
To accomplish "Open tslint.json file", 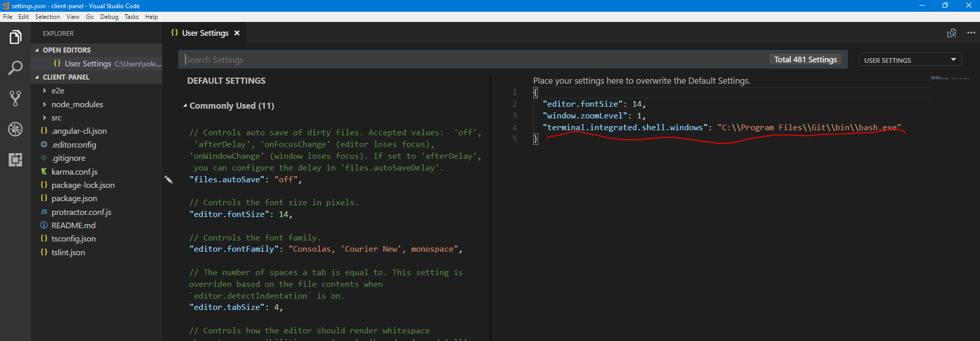I will (68, 252).
